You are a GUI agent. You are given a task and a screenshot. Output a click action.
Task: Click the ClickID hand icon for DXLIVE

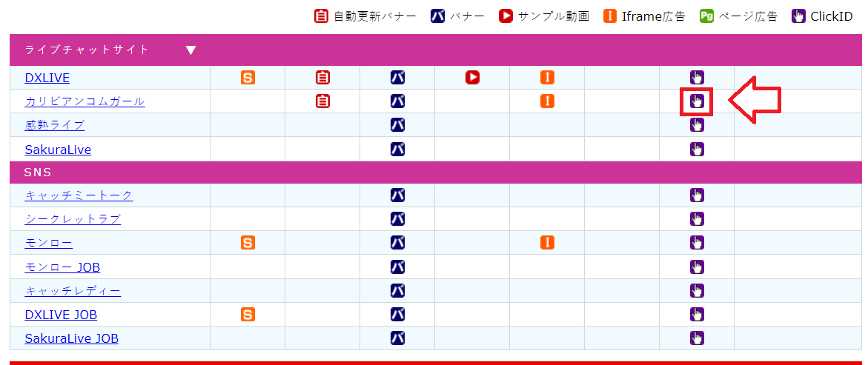697,78
